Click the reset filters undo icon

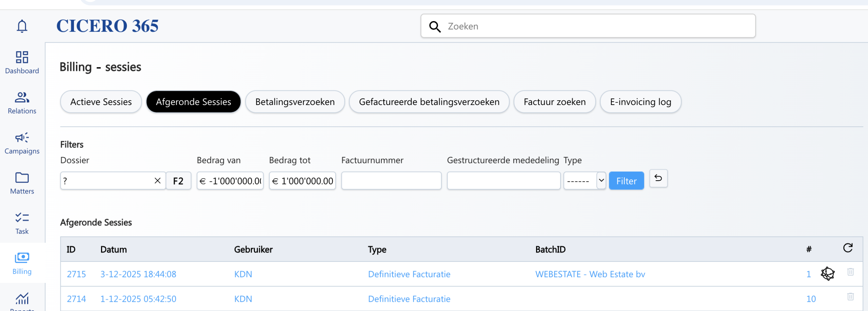(x=658, y=179)
